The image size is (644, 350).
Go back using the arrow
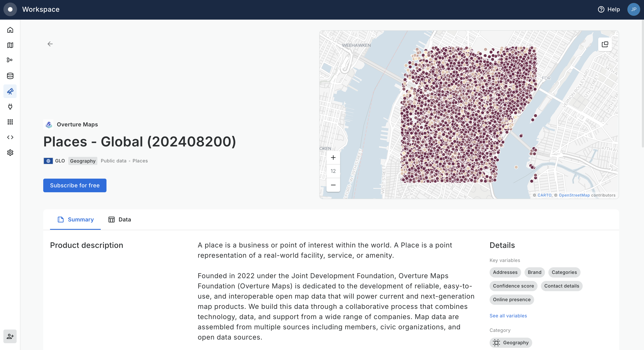[50, 44]
